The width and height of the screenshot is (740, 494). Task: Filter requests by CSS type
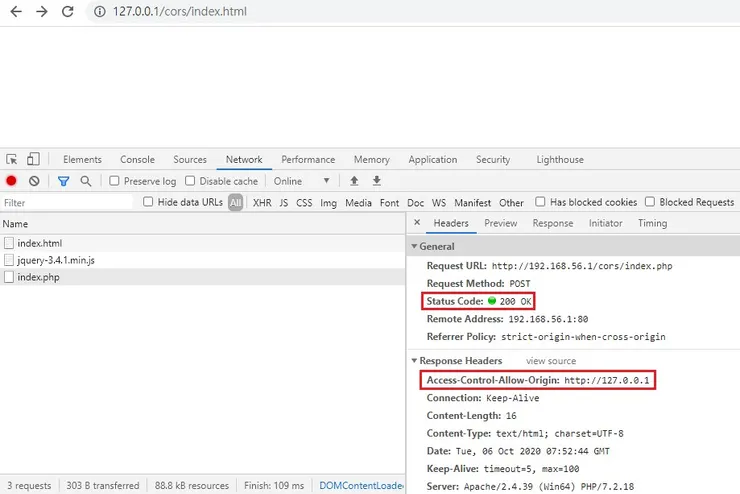304,203
